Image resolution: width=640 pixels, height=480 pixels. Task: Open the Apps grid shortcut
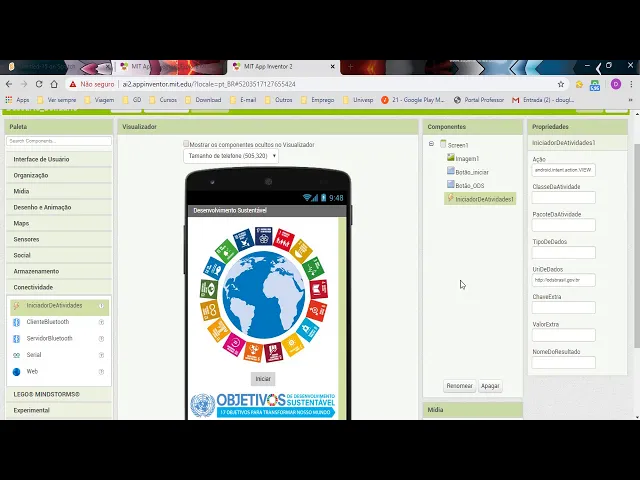[17, 100]
